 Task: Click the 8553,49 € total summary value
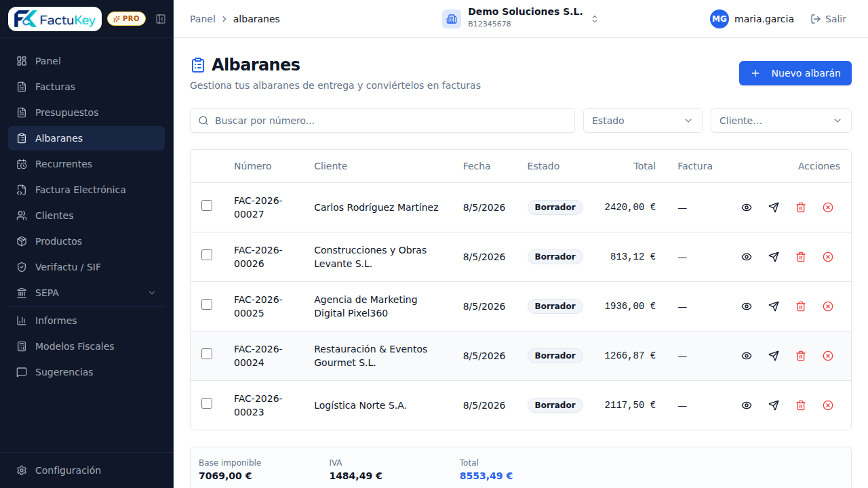486,476
